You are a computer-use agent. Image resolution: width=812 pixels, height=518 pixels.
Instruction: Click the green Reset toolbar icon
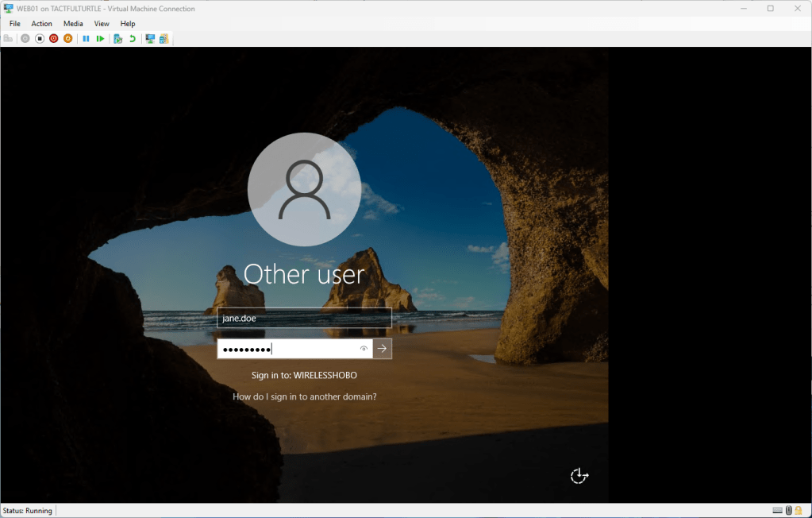100,39
